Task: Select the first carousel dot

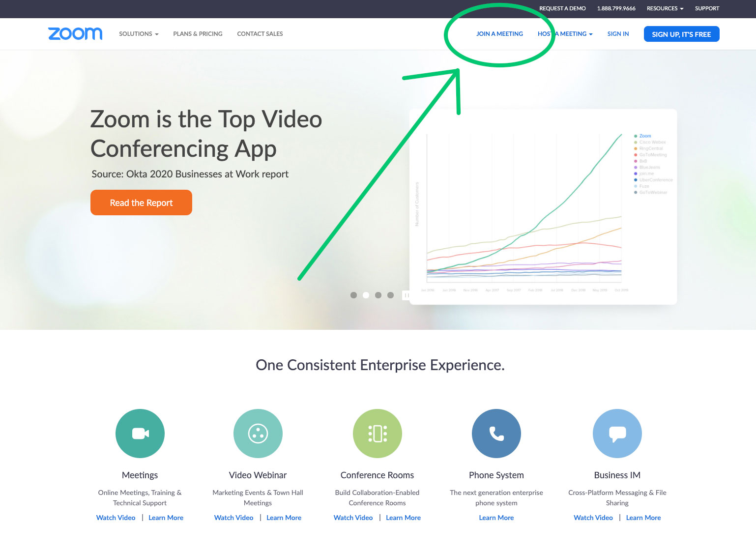Action: pos(353,295)
